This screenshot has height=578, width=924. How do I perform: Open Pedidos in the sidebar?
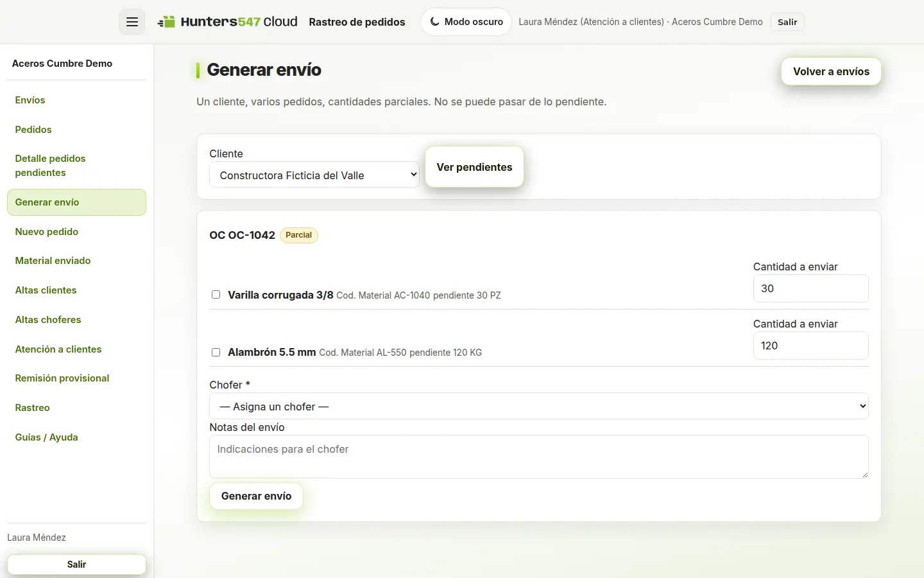76,130
